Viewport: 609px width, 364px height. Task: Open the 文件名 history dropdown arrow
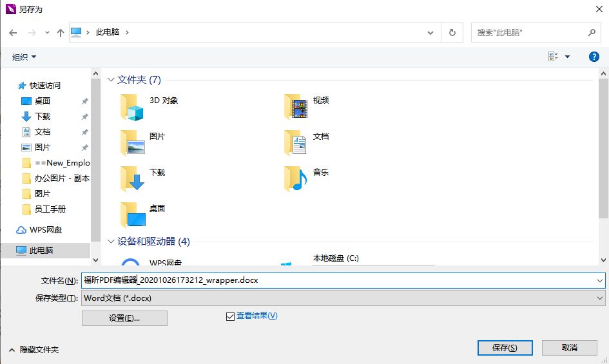coord(600,280)
